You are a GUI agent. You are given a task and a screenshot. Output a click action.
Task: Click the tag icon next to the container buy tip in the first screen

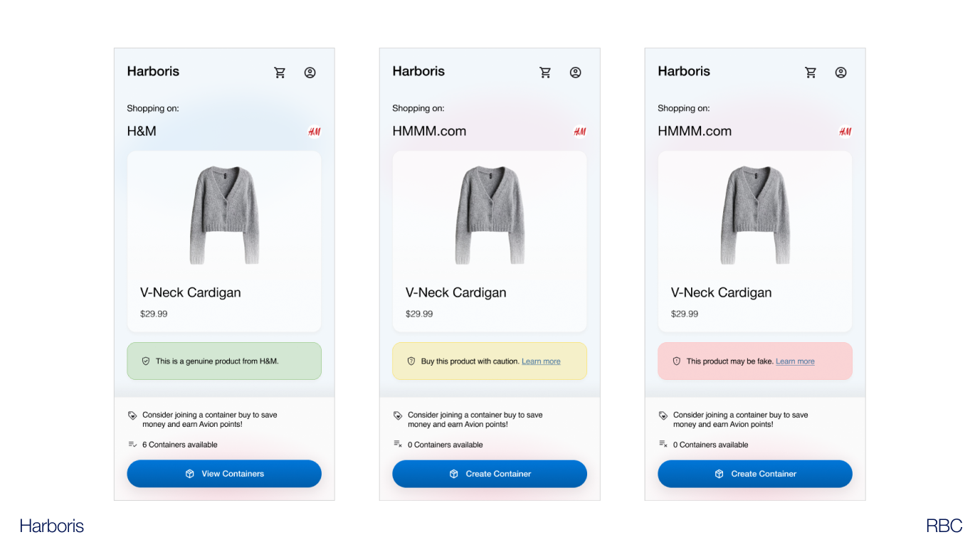pos(132,415)
